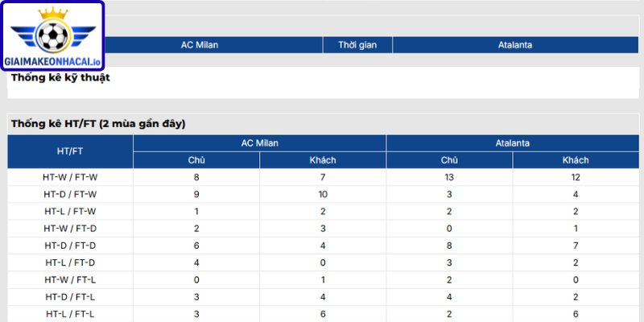644x322 pixels.
Task: Choose Atalanta Khách value 2, HT-L / FT-W row
Action: click(x=576, y=212)
